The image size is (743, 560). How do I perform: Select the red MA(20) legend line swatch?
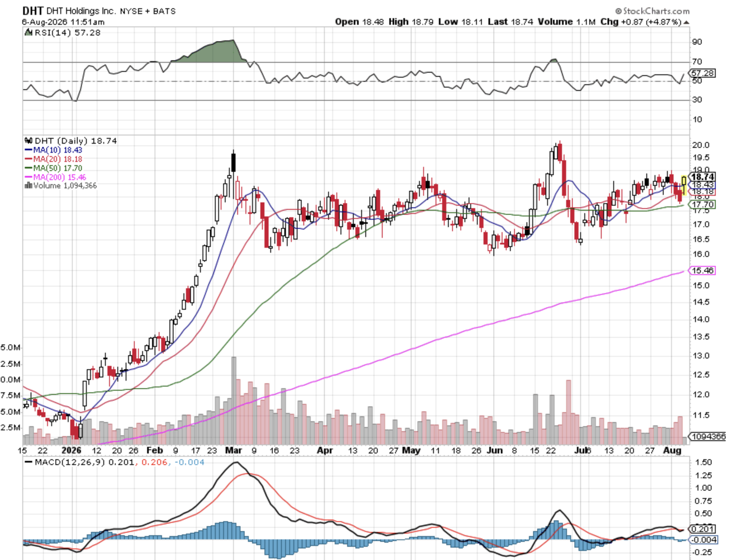[x=29, y=159]
